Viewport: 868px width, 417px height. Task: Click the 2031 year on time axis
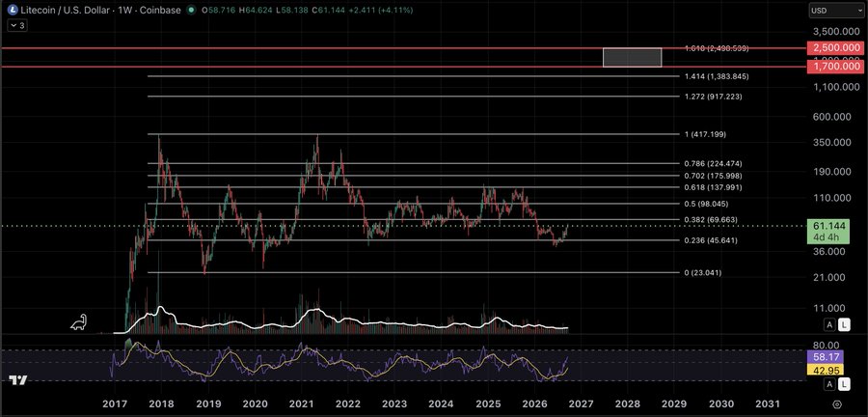click(769, 404)
